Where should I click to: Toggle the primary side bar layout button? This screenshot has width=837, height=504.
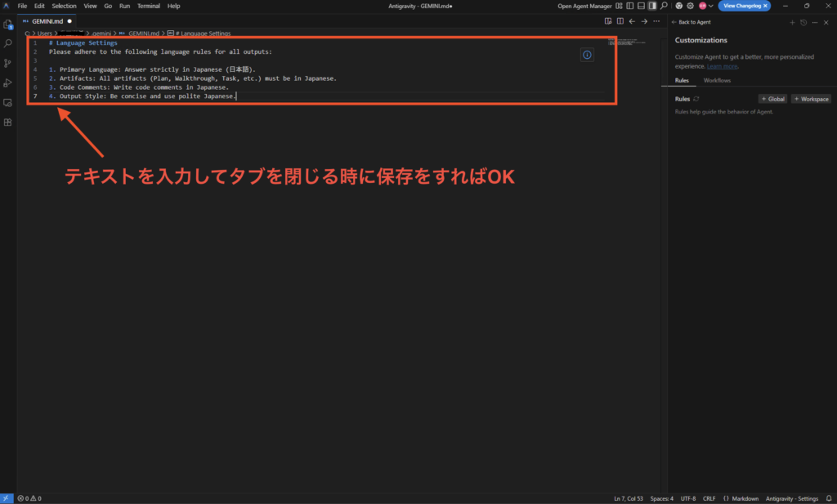(630, 6)
